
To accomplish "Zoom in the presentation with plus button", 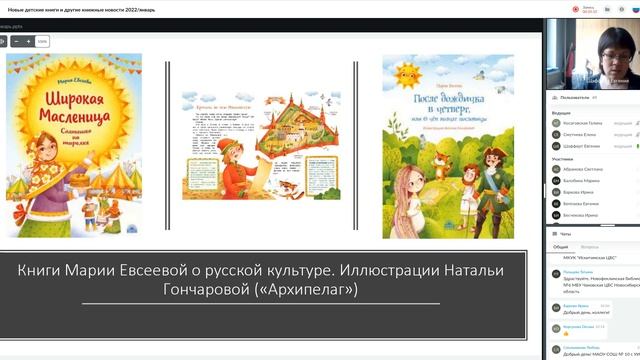I will [28, 41].
